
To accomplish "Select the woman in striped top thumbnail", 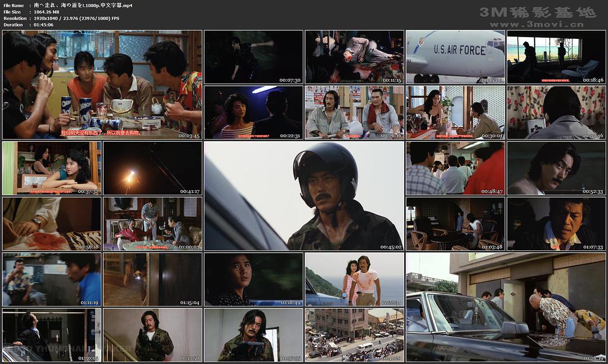I will tap(253, 113).
